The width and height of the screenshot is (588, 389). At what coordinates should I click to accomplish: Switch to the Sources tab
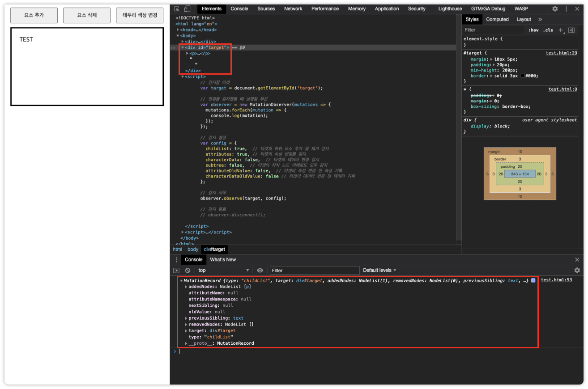(x=266, y=8)
